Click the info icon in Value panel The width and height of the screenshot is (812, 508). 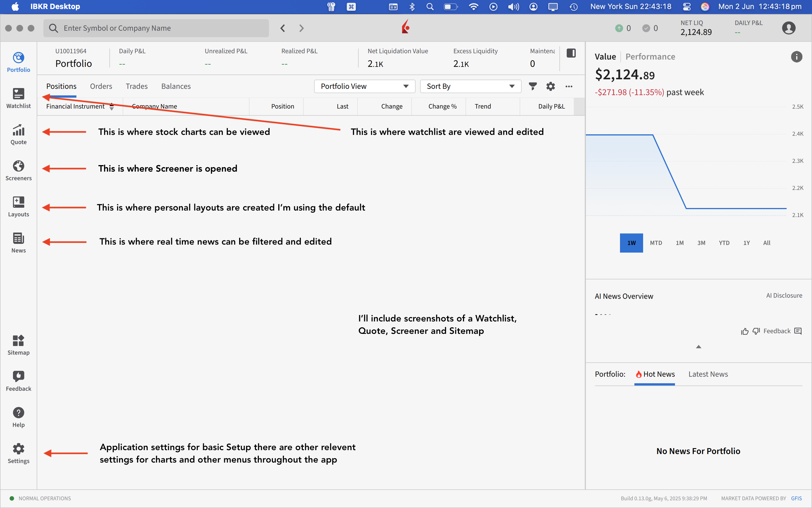point(796,57)
